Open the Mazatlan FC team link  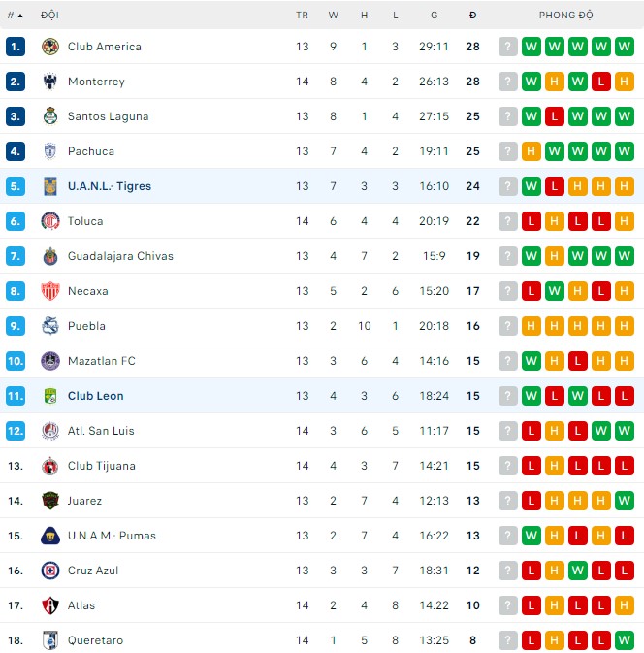point(101,361)
